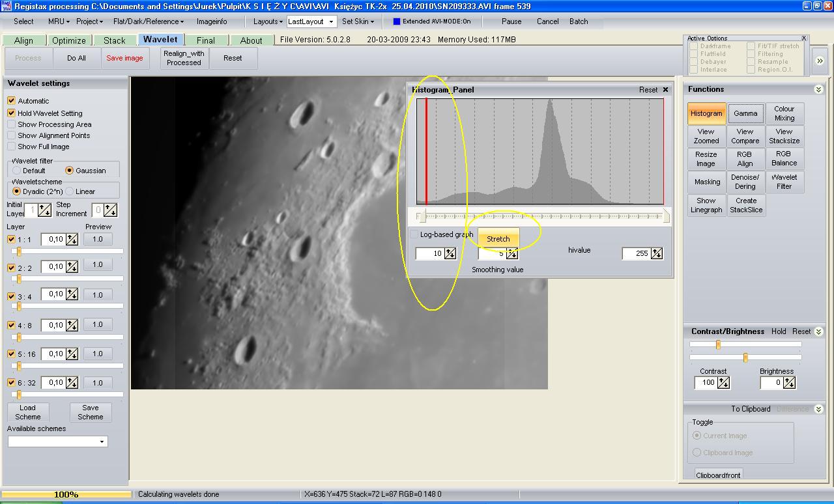Collapse the Functions panel

pos(818,89)
